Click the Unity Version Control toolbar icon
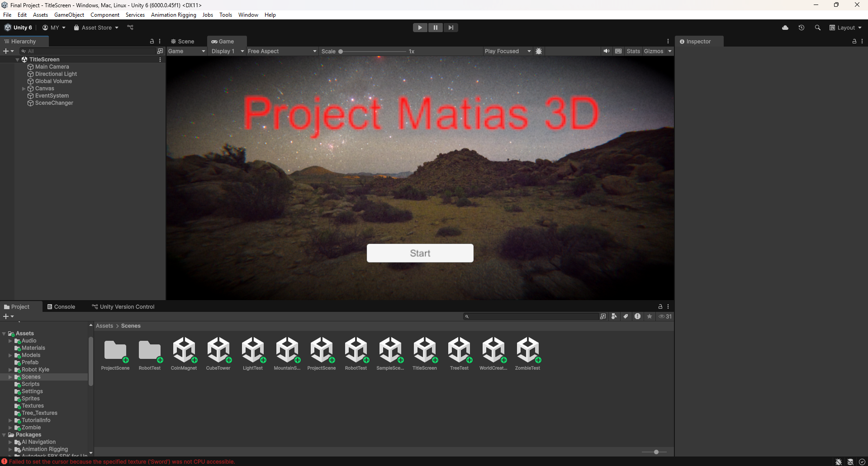868x466 pixels. [130, 28]
